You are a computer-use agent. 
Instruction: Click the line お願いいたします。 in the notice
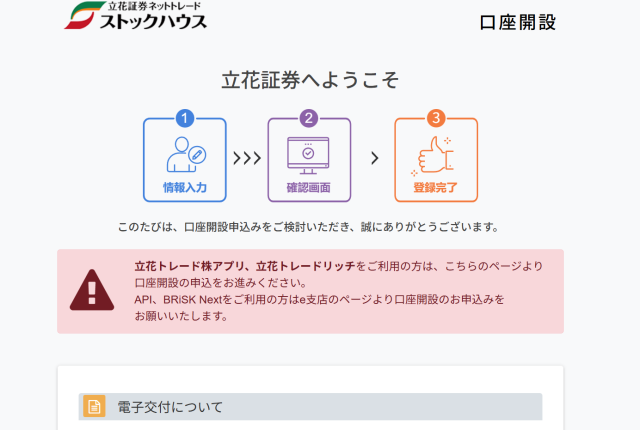pyautogui.click(x=181, y=316)
